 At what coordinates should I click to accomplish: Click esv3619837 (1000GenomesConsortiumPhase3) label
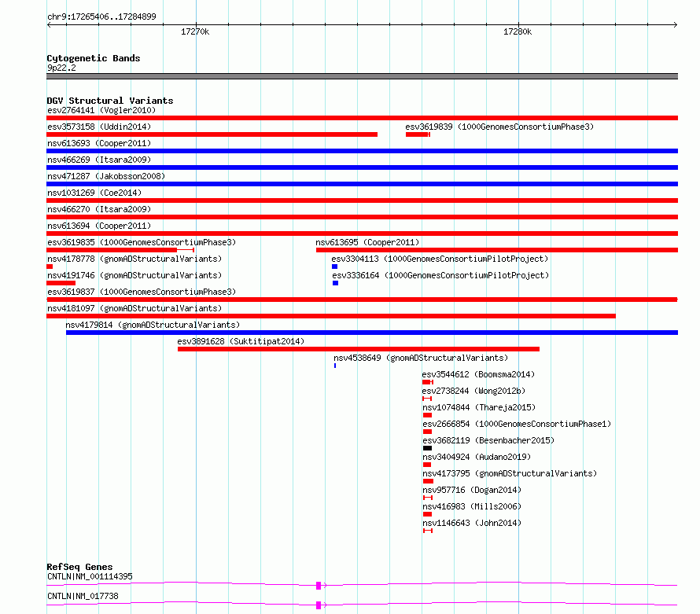[142, 292]
